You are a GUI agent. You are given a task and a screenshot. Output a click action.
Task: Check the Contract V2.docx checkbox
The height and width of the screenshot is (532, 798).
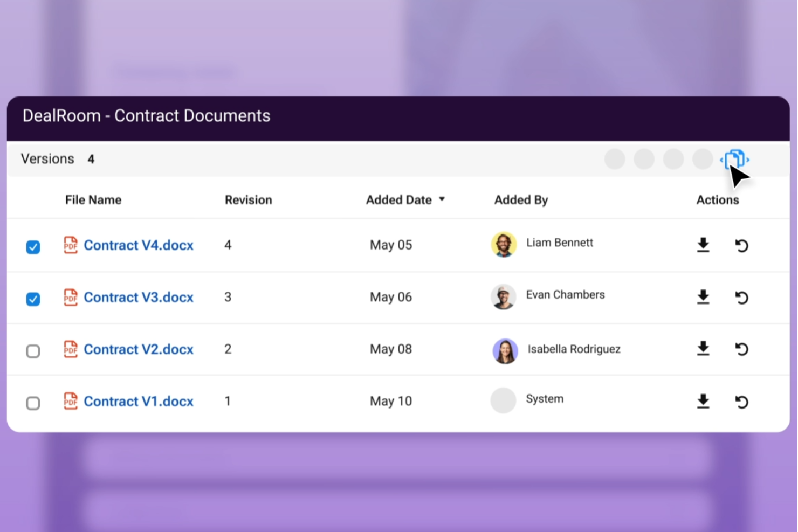point(33,351)
